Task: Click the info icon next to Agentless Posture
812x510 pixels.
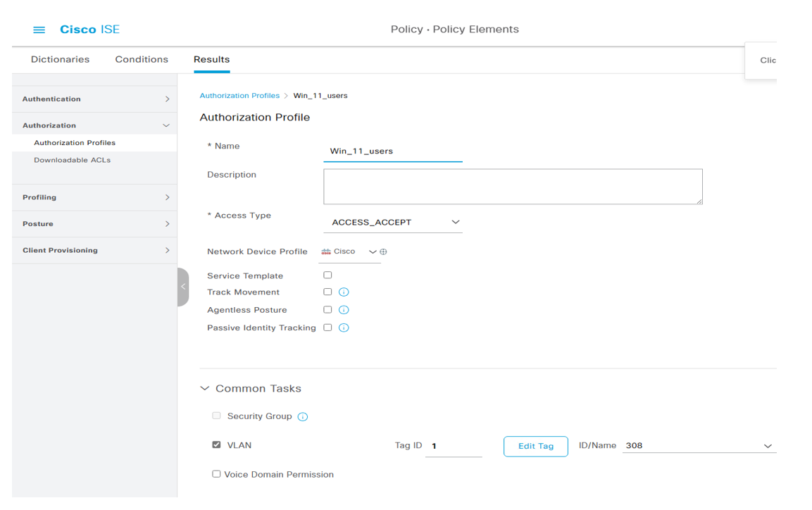Action: pos(343,309)
